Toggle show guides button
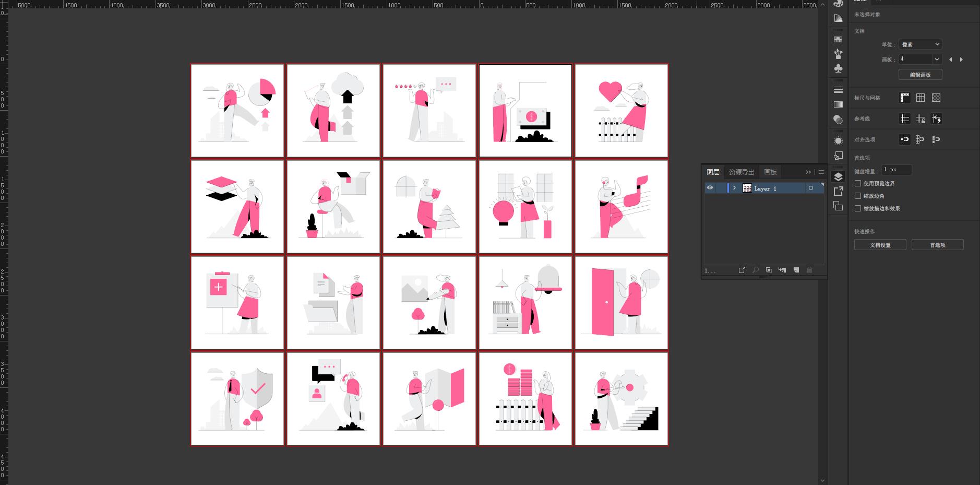 click(905, 119)
